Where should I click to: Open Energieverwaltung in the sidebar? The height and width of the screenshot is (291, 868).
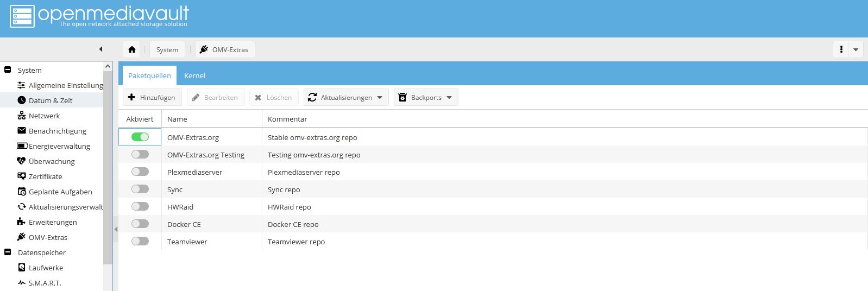[x=59, y=146]
